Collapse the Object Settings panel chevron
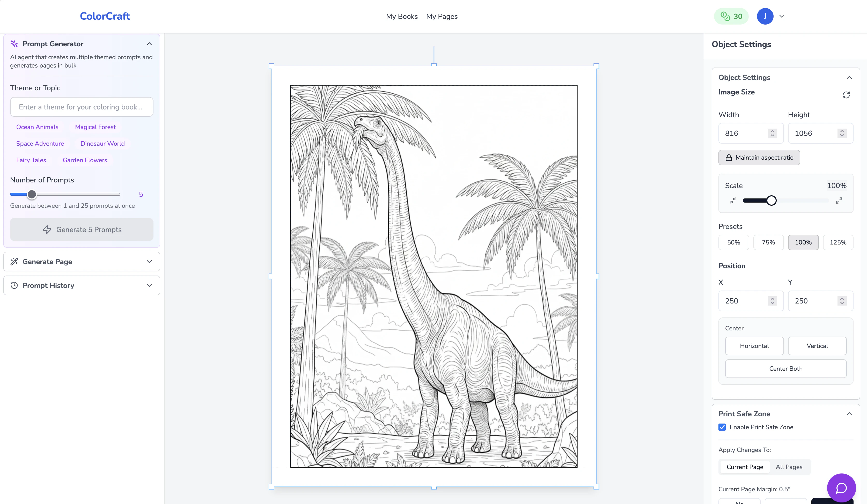The width and height of the screenshot is (867, 504). [849, 77]
